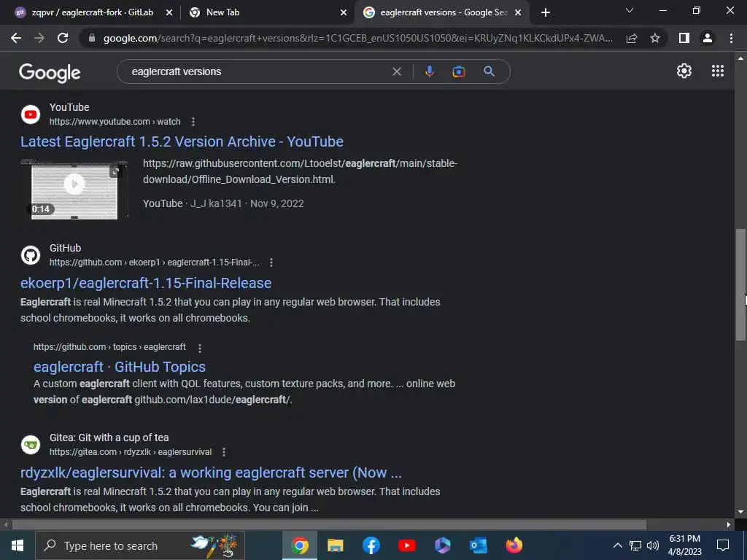Open eaglercraft · GitHub Topics link

pyautogui.click(x=120, y=367)
